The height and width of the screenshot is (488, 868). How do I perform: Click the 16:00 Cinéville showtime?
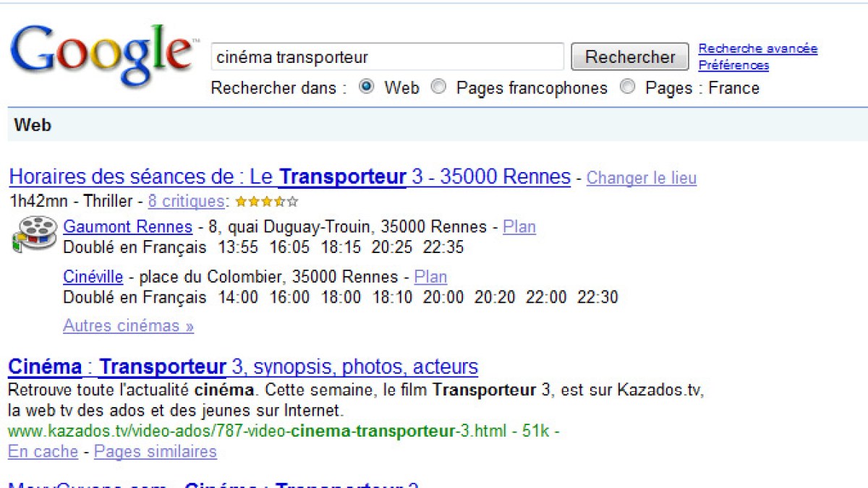(289, 297)
